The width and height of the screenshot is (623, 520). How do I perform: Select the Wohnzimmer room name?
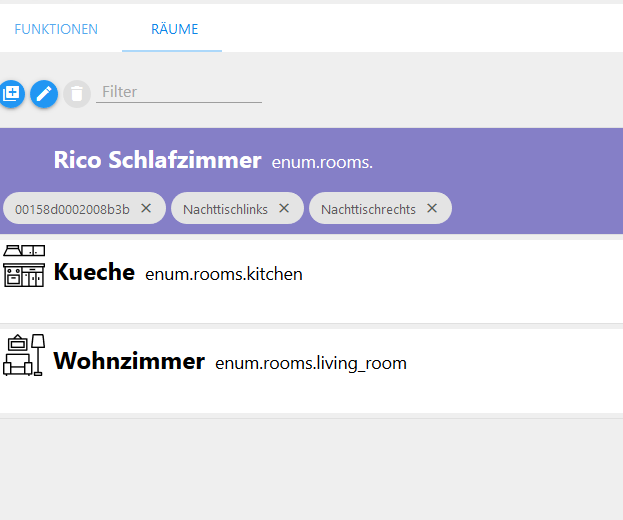[129, 361]
